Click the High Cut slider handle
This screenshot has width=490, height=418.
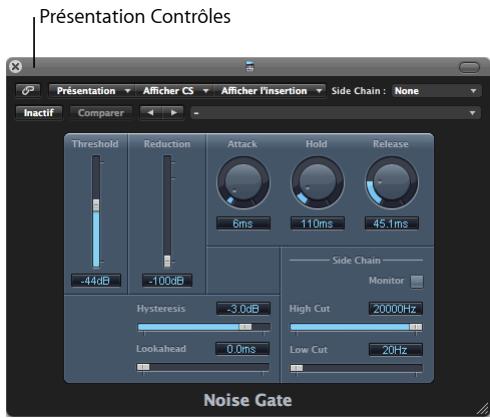coord(416,327)
